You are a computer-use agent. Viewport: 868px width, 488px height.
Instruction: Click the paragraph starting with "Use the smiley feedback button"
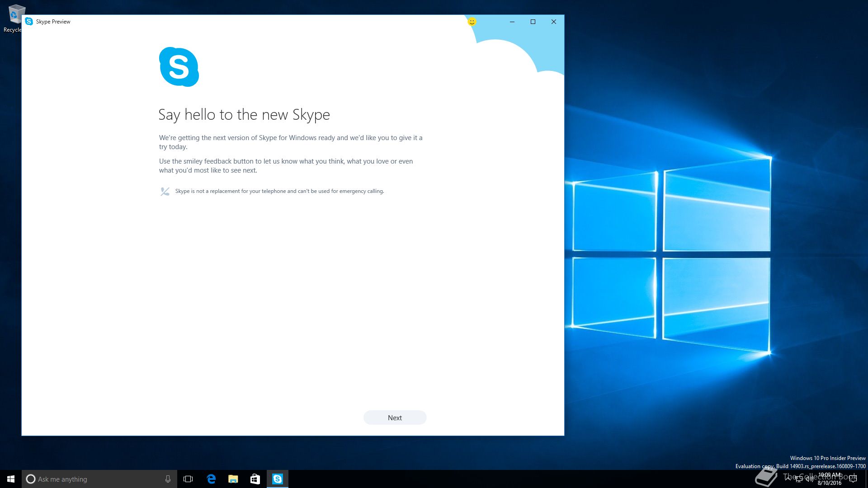[286, 166]
